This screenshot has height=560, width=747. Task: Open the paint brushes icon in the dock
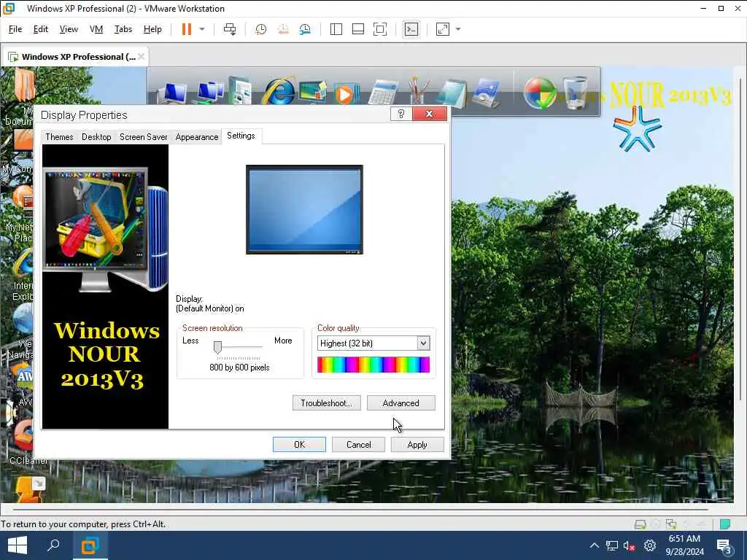tap(418, 90)
